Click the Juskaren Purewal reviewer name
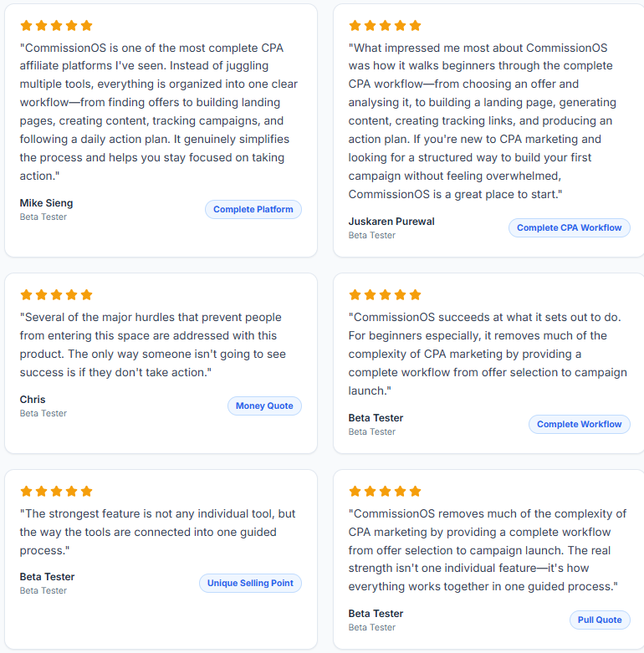Image resolution: width=644 pixels, height=653 pixels. pos(391,222)
